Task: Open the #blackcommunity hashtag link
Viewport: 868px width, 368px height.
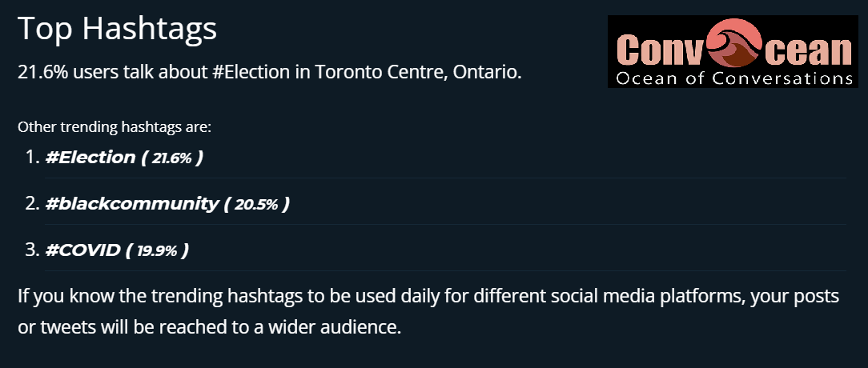Action: (x=131, y=204)
